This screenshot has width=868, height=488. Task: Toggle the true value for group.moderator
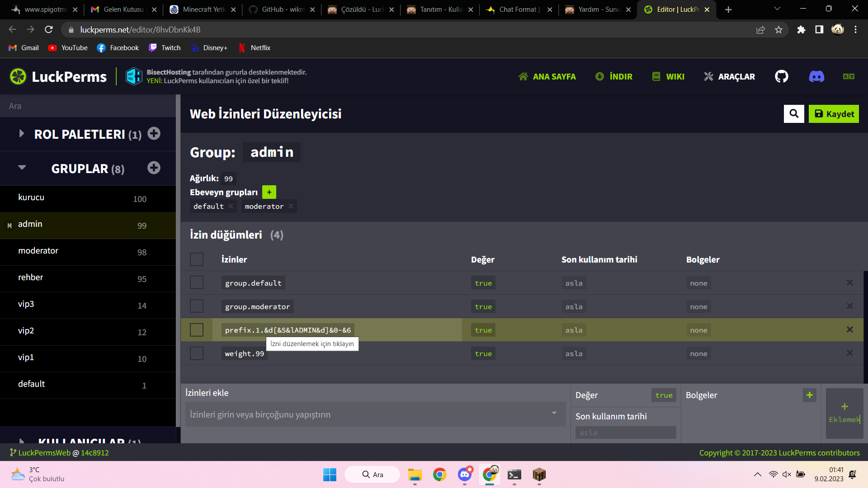pos(483,307)
